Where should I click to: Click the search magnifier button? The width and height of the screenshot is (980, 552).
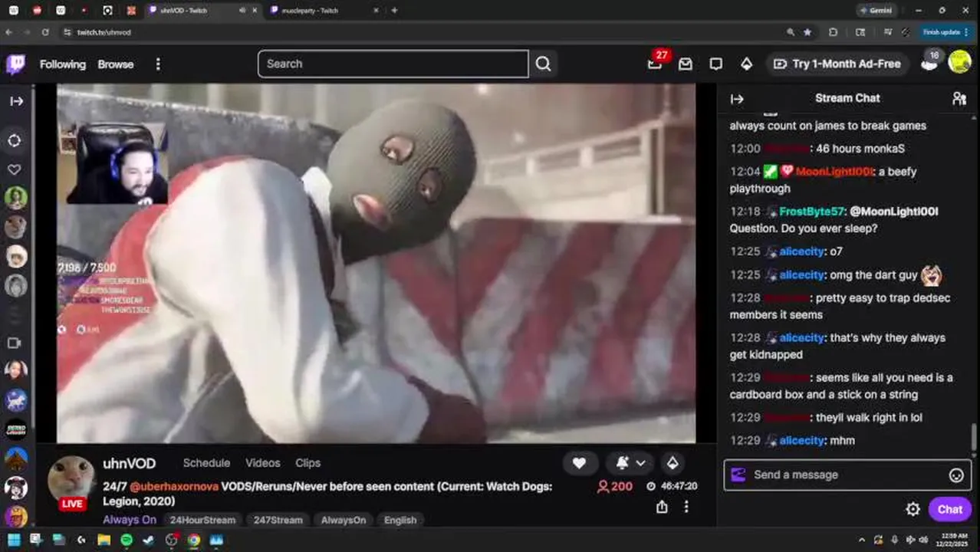tap(543, 64)
